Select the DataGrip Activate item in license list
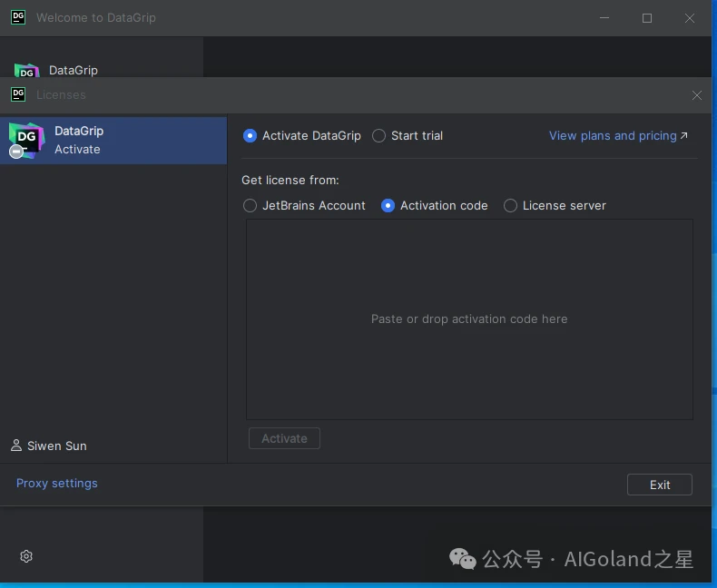Viewport: 717px width, 588px height. point(113,141)
